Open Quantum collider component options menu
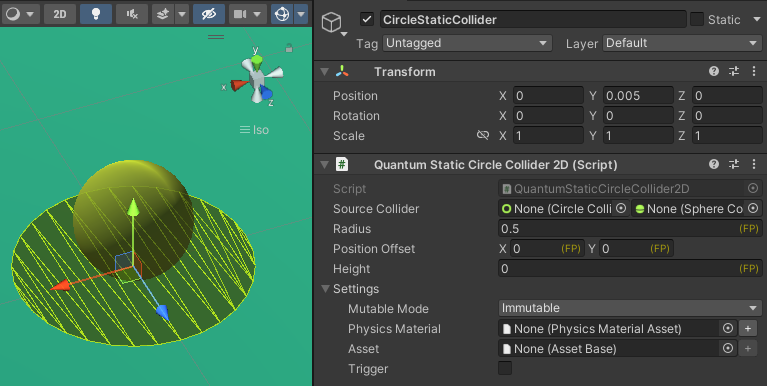Viewport: 767px width, 386px height. [754, 164]
